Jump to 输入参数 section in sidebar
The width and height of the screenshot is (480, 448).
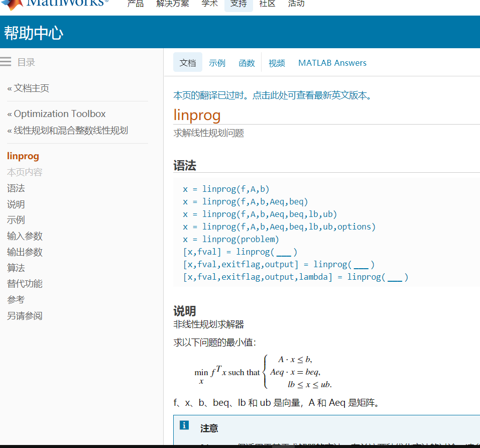pos(25,236)
